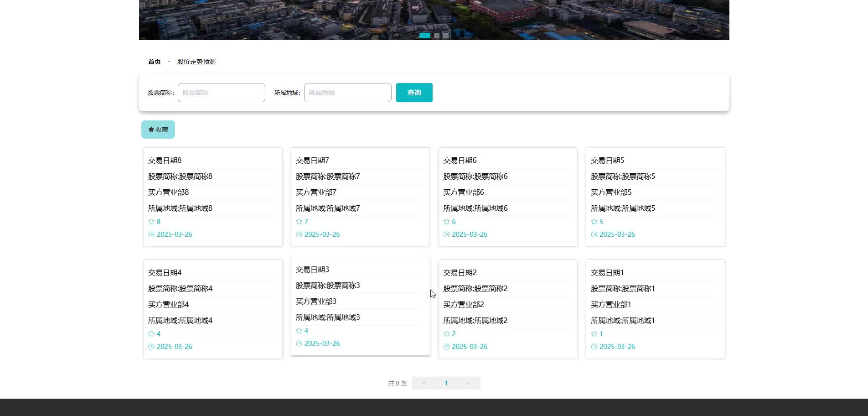Go to 首页 in breadcrumb
This screenshot has height=416, width=868.
point(155,62)
